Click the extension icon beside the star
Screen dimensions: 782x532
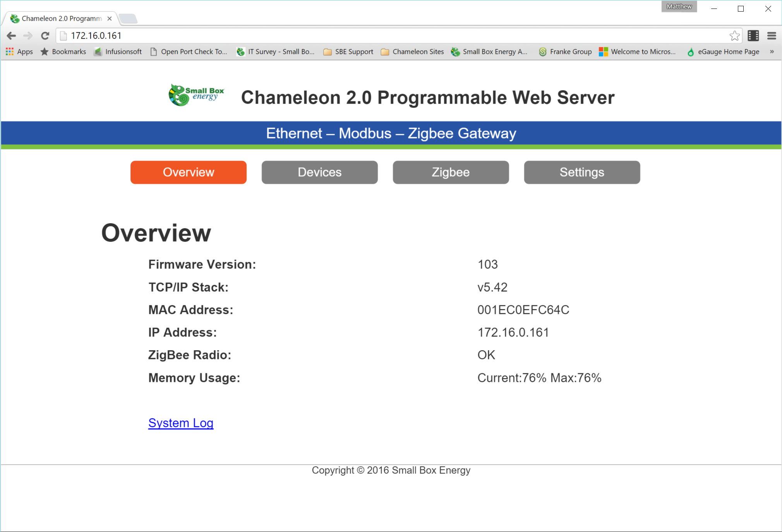click(x=753, y=36)
